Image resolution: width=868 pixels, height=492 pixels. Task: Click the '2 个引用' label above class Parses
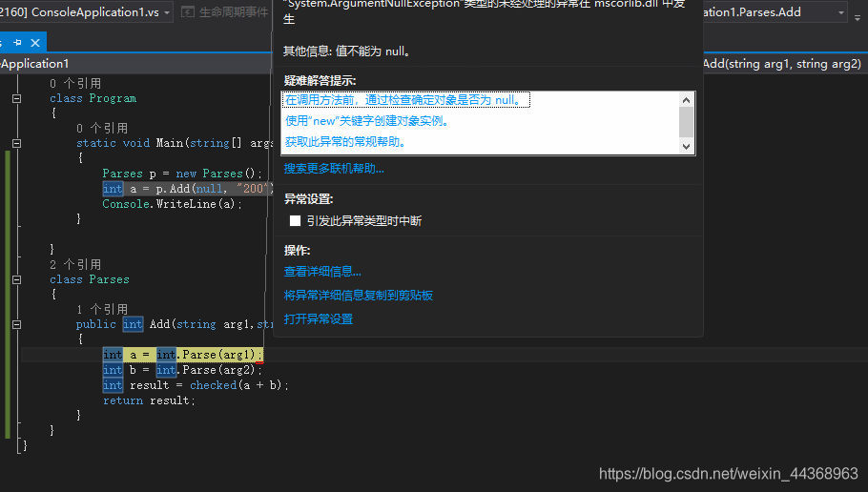coord(75,264)
